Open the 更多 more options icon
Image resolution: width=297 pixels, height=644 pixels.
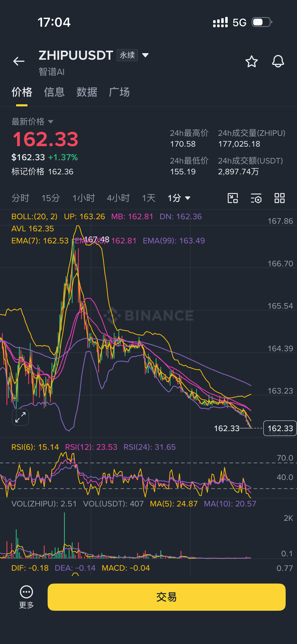click(26, 597)
